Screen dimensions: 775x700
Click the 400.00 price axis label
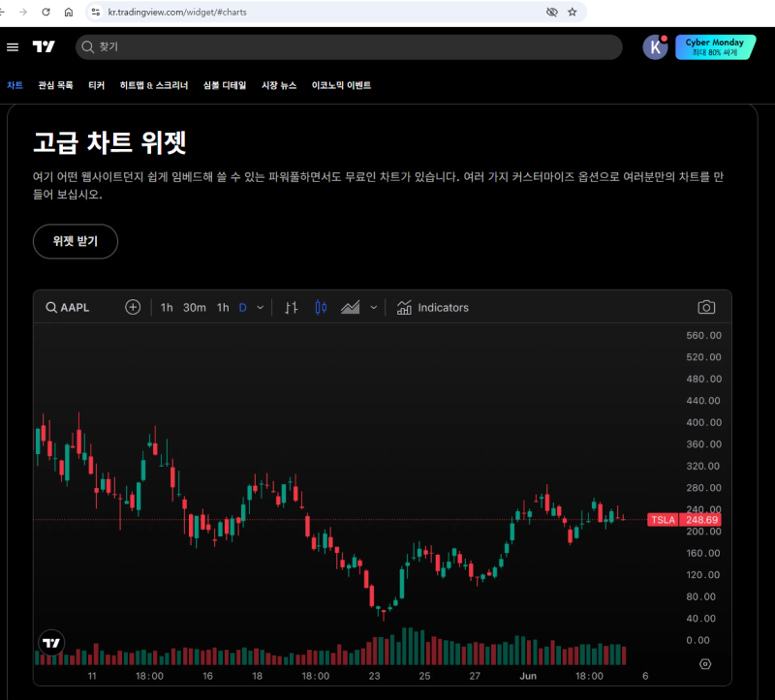(703, 422)
